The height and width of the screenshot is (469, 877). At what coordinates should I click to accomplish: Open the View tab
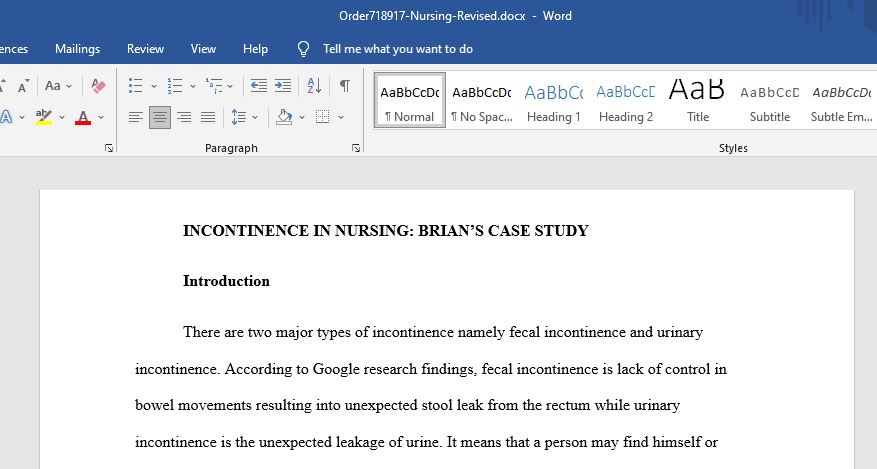(x=203, y=49)
